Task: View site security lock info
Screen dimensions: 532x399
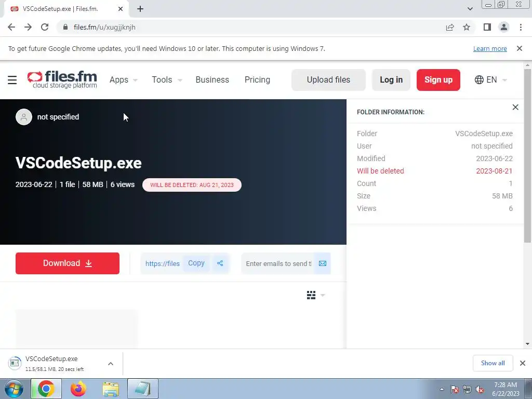Action: (66, 27)
